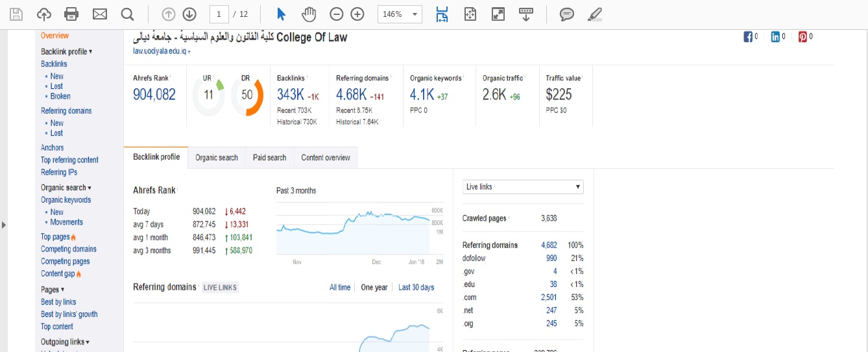Expand the left navigation pane arrow
868x352 pixels.
(x=4, y=225)
